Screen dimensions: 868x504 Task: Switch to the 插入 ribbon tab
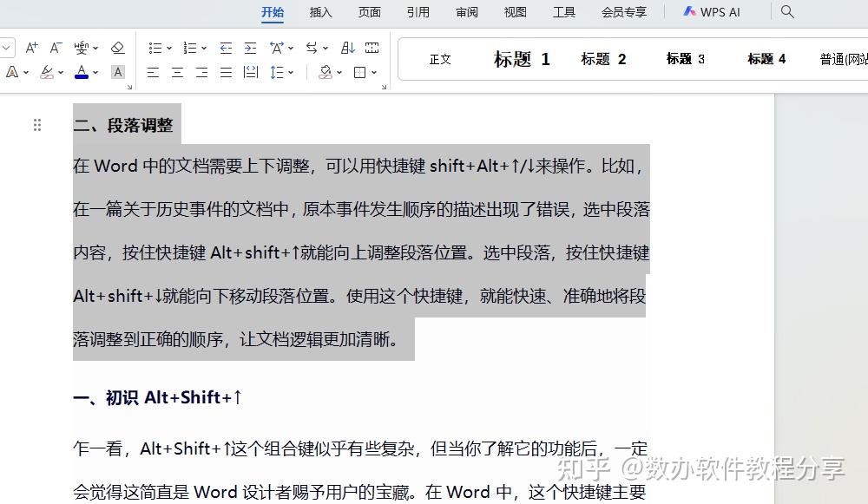[x=320, y=12]
